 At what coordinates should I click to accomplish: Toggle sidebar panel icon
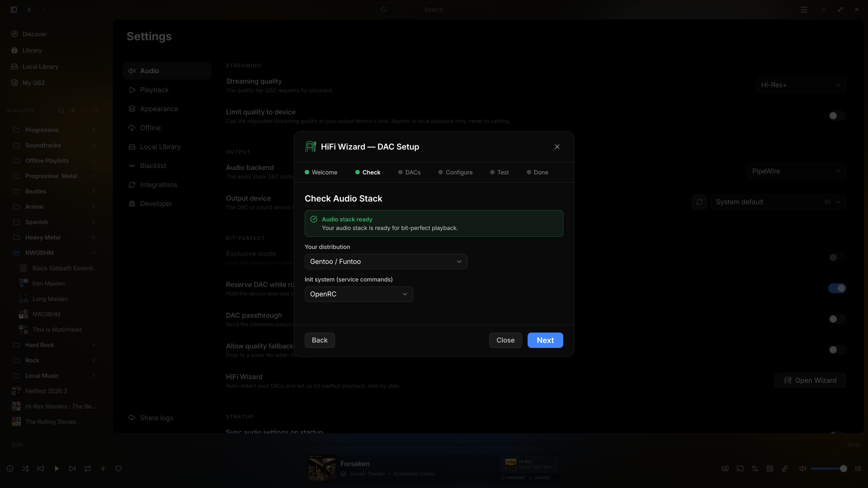(x=14, y=9)
